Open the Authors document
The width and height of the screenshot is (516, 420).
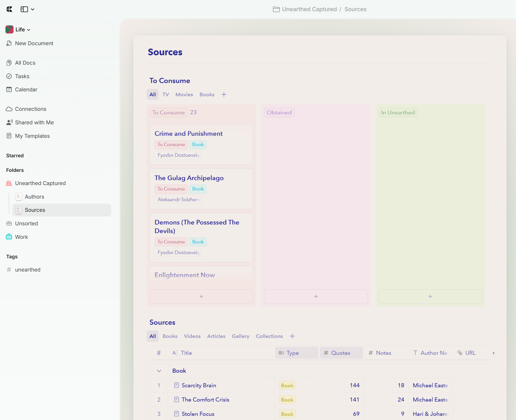click(35, 197)
